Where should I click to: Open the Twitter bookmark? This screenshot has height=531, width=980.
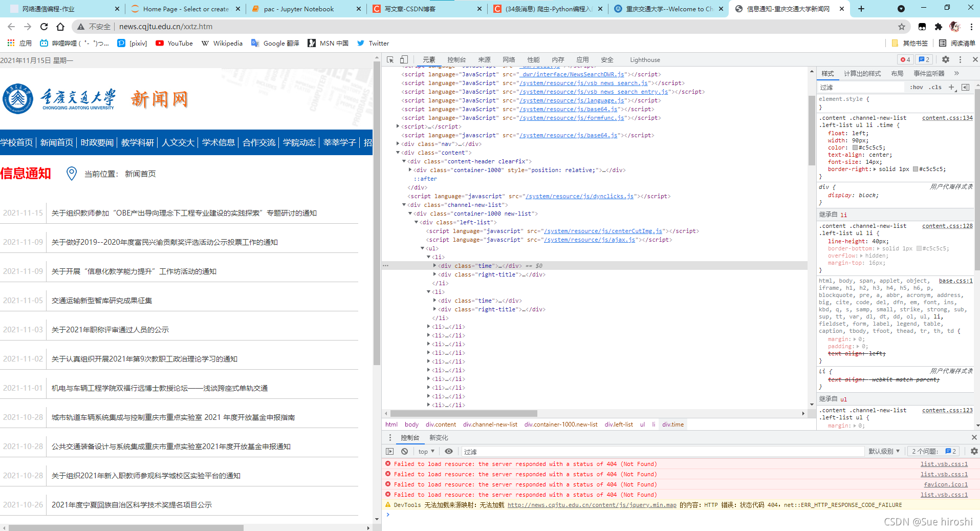tap(373, 43)
